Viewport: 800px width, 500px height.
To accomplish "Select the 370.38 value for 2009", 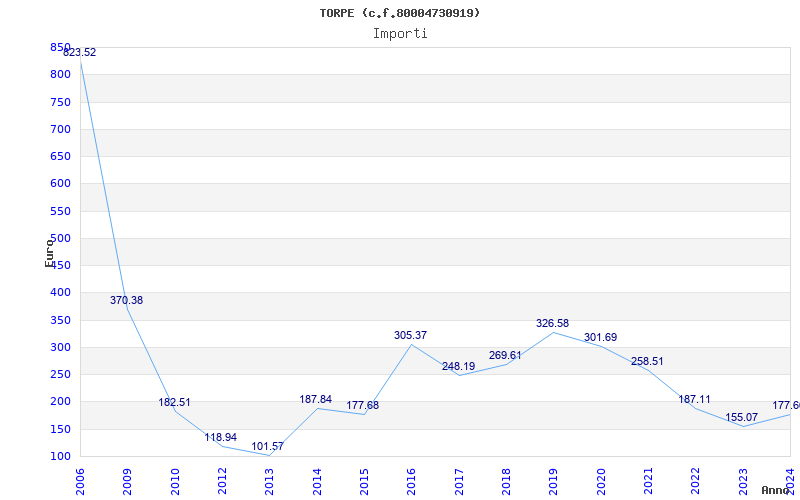I will coord(127,301).
